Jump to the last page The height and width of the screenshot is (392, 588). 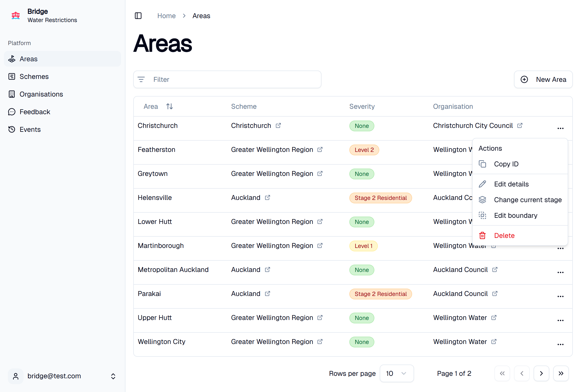coord(561,373)
